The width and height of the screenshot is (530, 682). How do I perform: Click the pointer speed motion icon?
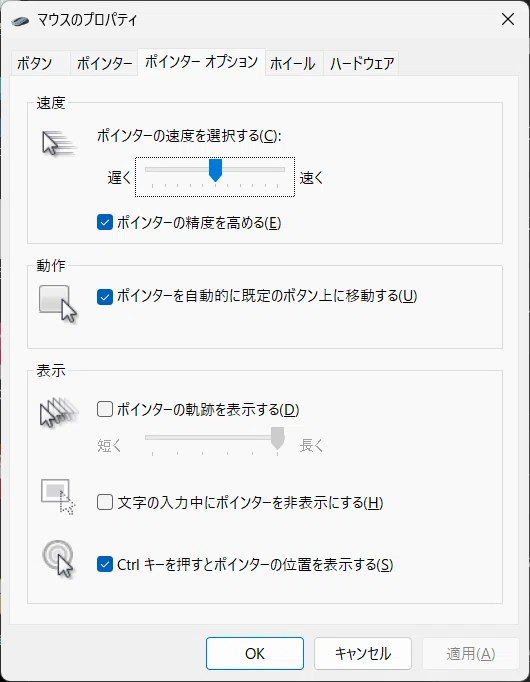(59, 144)
